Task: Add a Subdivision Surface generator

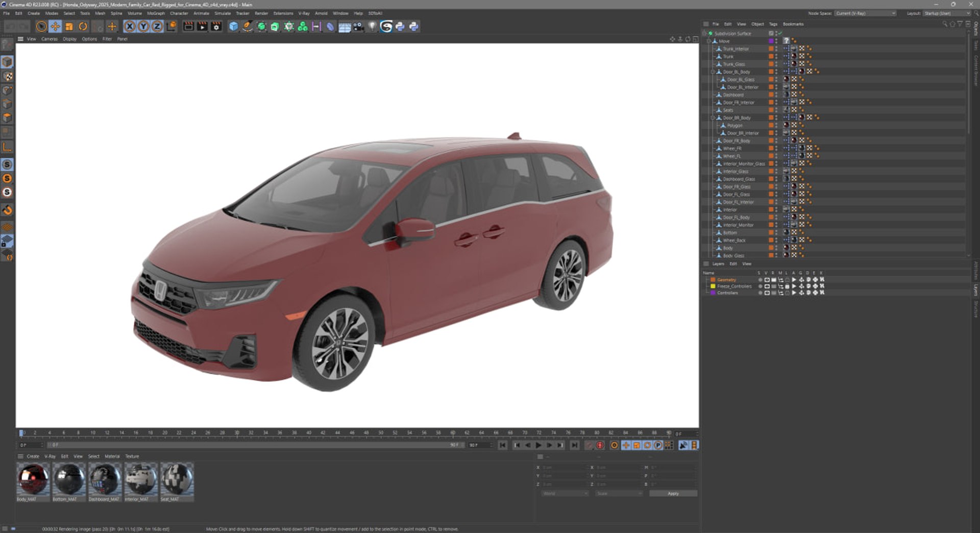Action: 261,27
